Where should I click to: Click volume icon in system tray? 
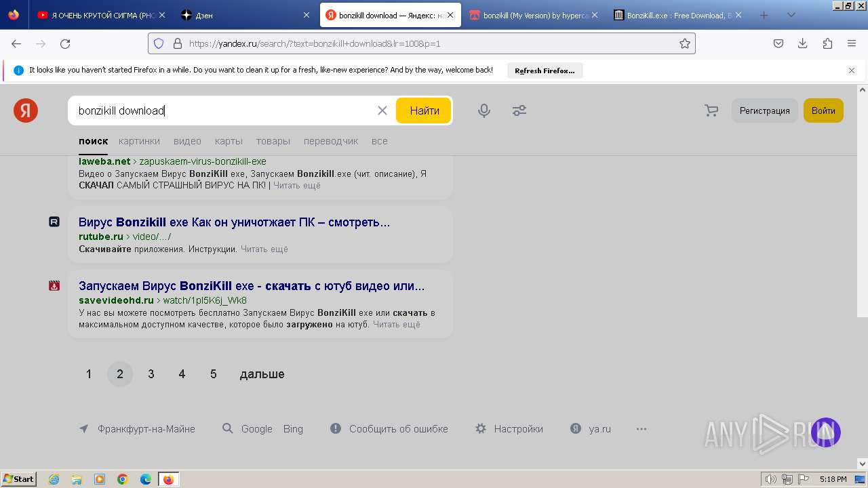tap(770, 479)
